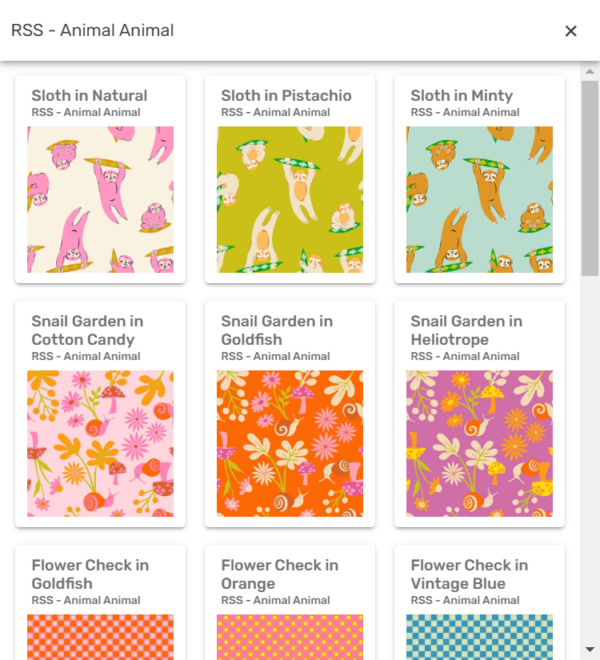Select the Sloth in Natural fabric swatch
The height and width of the screenshot is (660, 600).
100,199
